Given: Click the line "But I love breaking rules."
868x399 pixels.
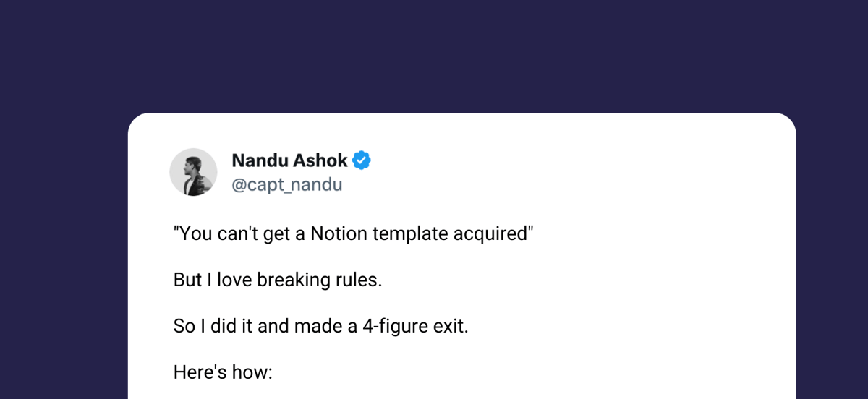Looking at the screenshot, I should [277, 280].
